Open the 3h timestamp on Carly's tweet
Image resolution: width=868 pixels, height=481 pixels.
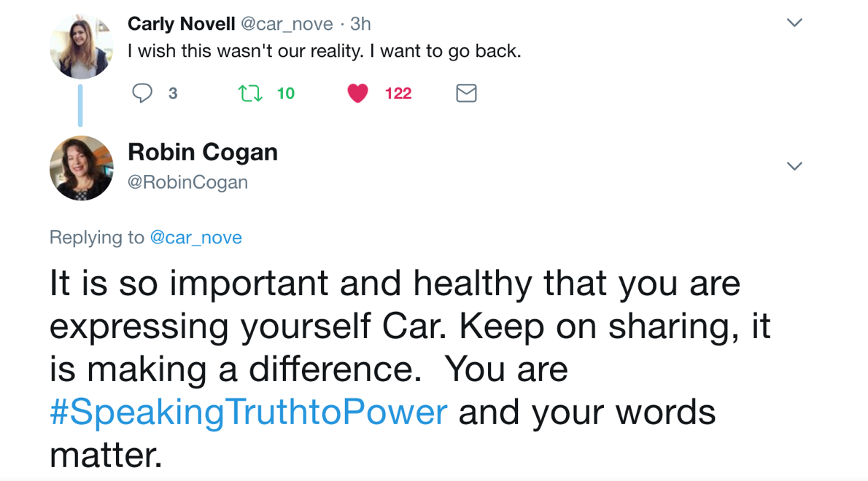(x=360, y=23)
